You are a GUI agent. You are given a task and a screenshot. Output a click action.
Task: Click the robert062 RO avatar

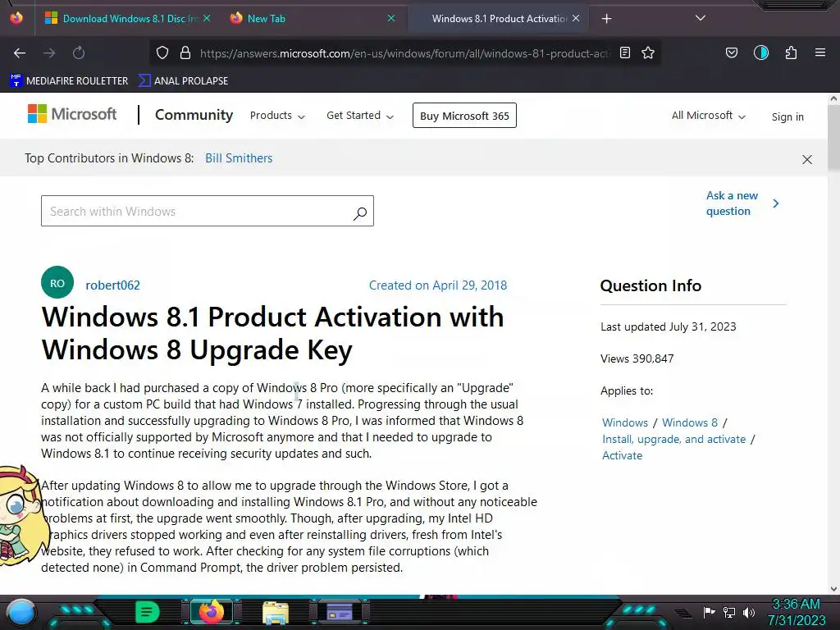pos(57,282)
